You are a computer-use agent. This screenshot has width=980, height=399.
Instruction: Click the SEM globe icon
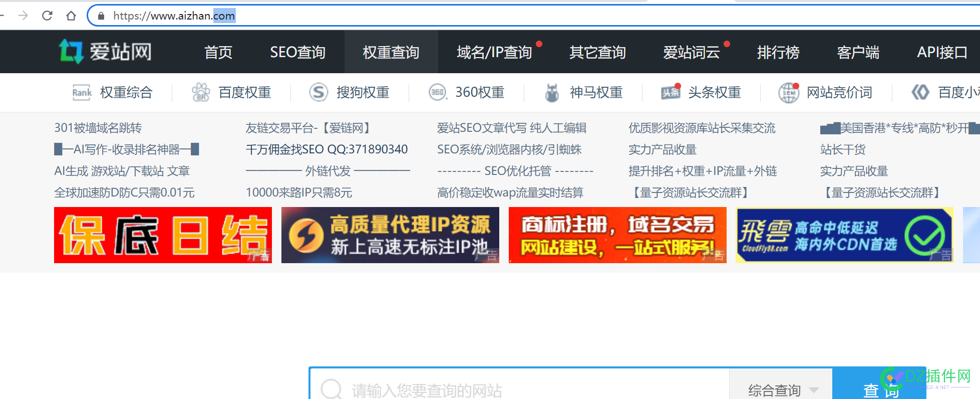click(789, 93)
